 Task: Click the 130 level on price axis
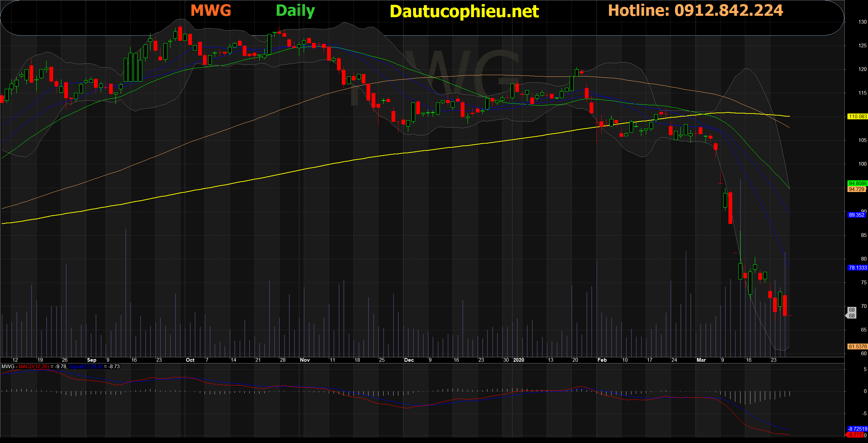pyautogui.click(x=862, y=22)
